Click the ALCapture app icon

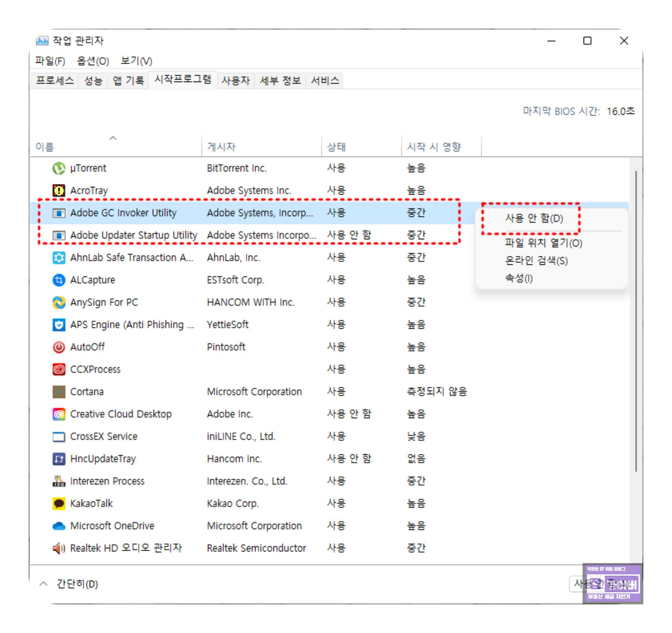(59, 280)
